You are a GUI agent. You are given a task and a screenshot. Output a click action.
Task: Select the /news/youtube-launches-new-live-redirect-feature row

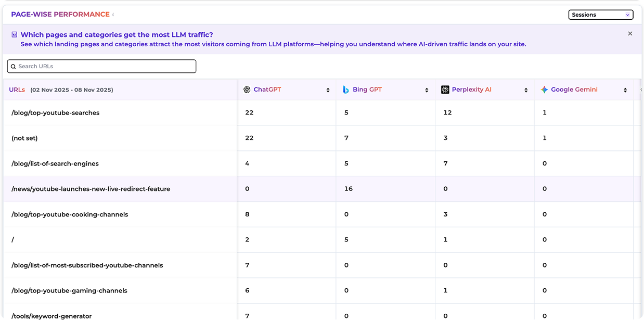coord(91,189)
